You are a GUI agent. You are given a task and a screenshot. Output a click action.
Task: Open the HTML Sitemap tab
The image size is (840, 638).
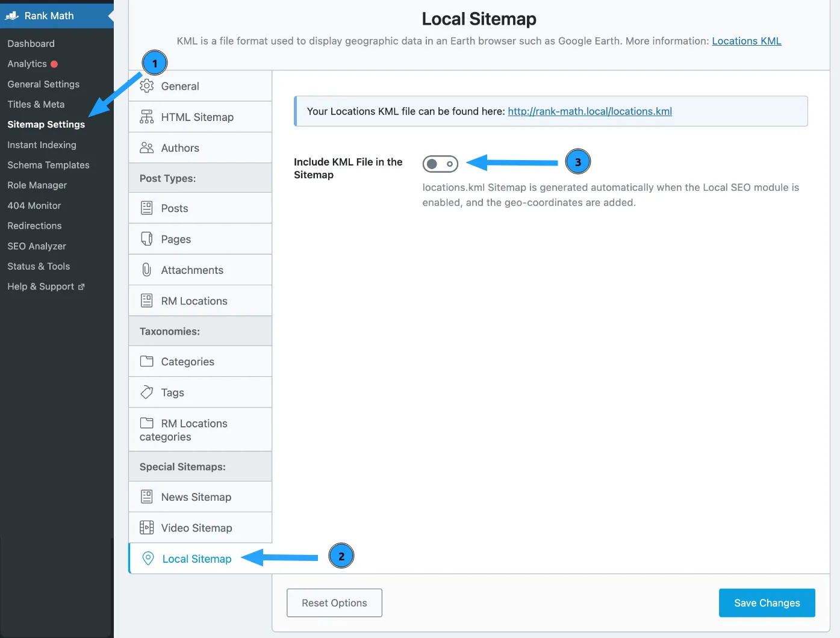[x=200, y=117]
